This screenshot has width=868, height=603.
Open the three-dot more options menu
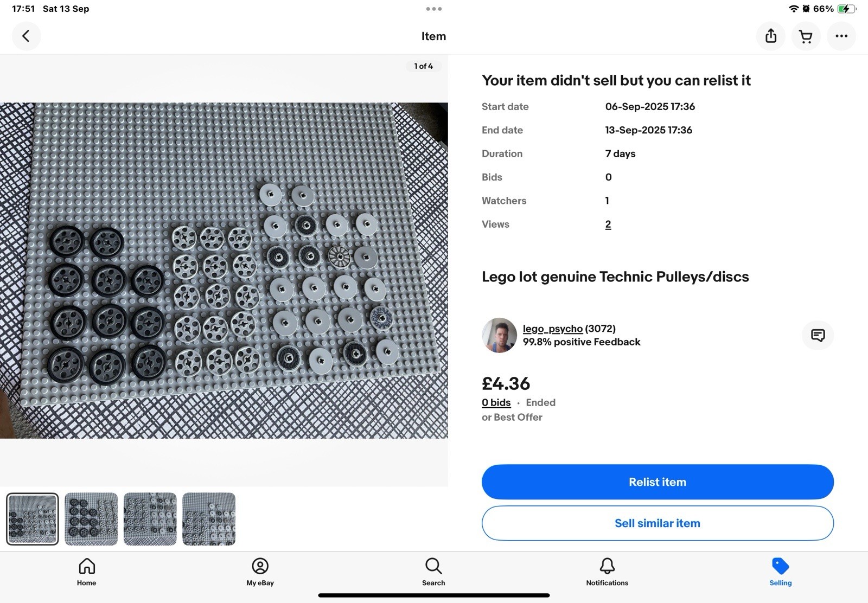(x=841, y=36)
